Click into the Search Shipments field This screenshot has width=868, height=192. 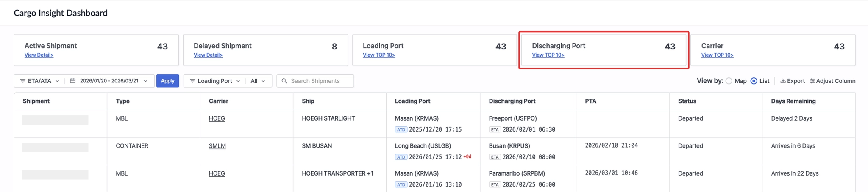click(x=320, y=81)
